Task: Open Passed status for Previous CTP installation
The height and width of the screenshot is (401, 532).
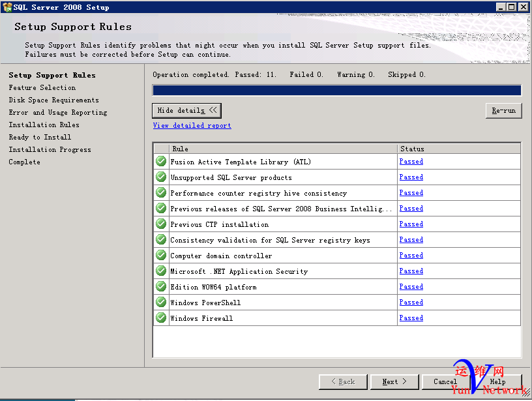Action: click(x=411, y=224)
